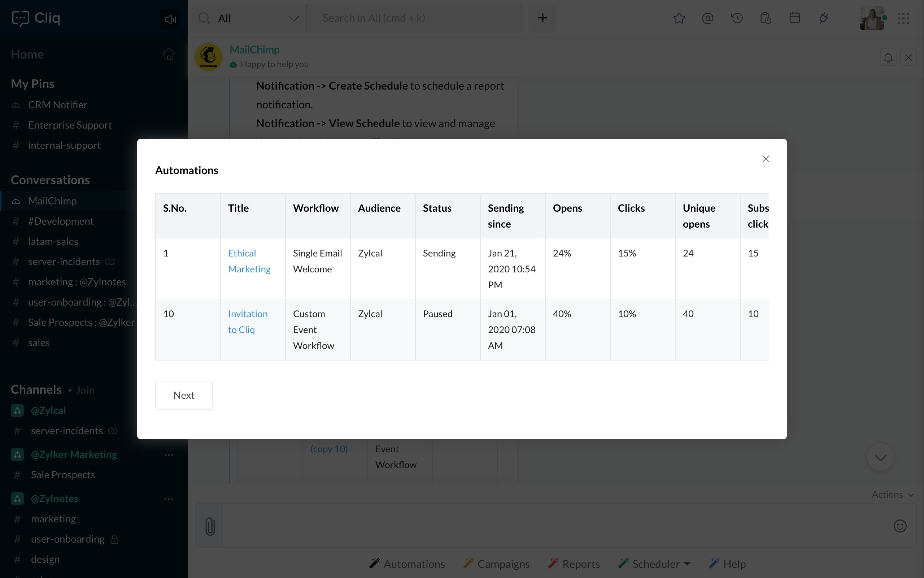Select Reports bot menu item
This screenshot has width=924, height=578.
tap(574, 564)
